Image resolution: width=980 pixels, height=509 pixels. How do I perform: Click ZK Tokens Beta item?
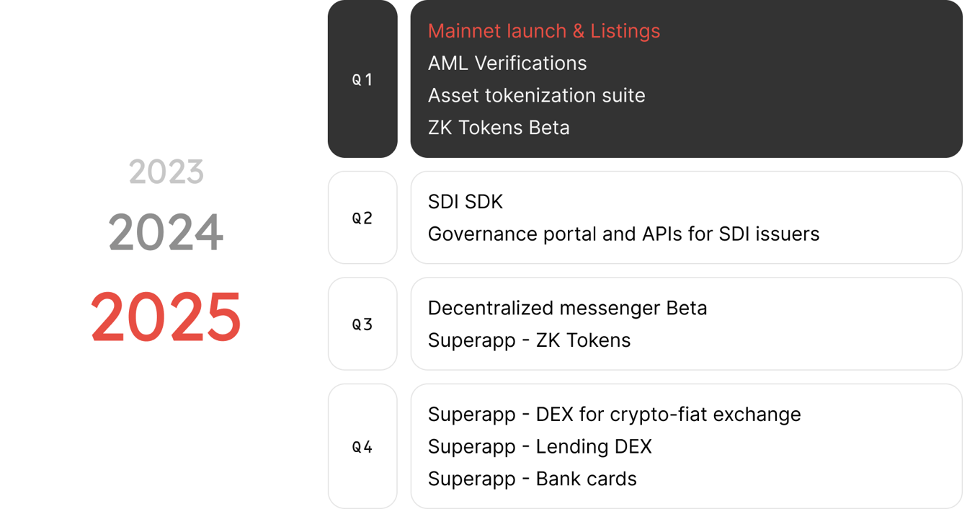(x=499, y=128)
